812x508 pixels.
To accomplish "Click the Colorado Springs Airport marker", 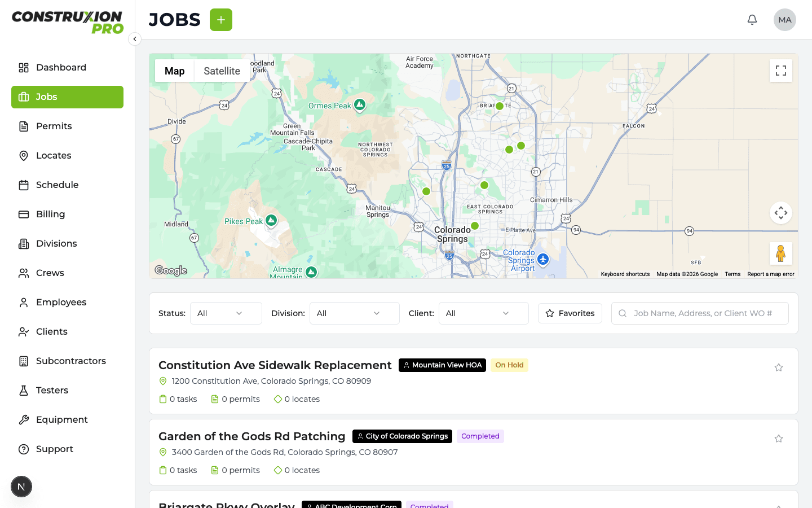I will [543, 259].
